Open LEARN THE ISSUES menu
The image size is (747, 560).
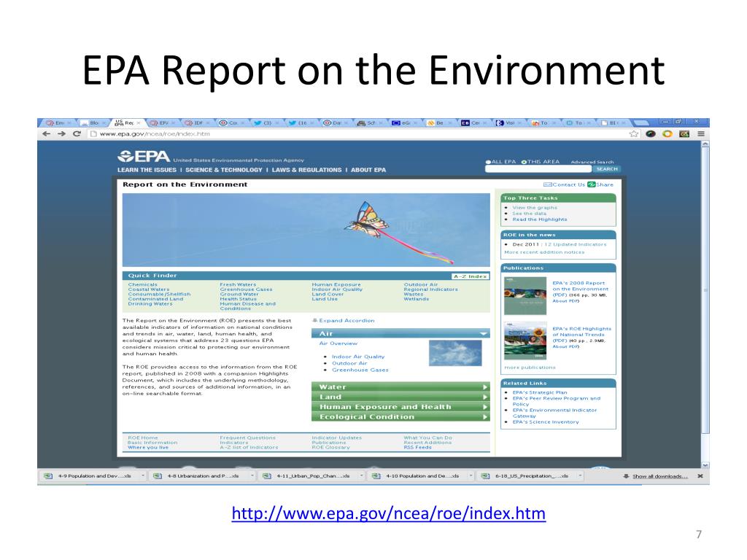pos(147,170)
